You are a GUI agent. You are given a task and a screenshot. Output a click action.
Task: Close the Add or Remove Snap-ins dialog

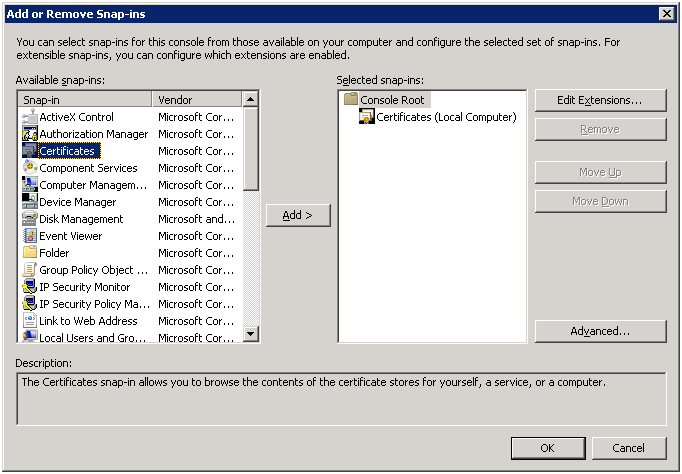[x=666, y=13]
